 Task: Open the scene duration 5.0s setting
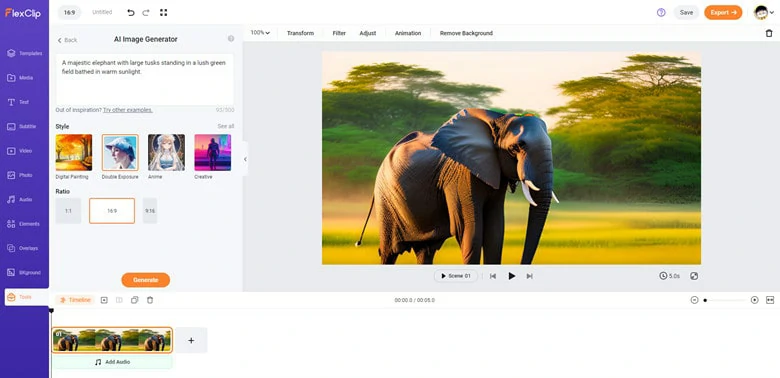(670, 276)
